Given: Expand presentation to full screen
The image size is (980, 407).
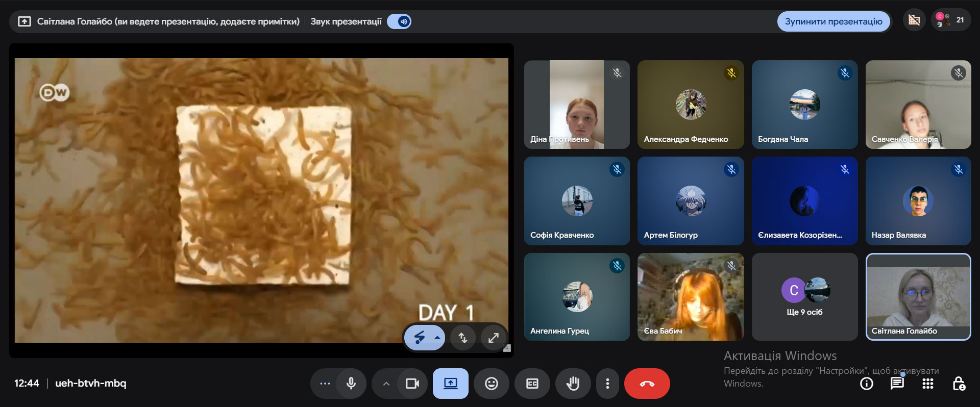Looking at the screenshot, I should pyautogui.click(x=493, y=338).
